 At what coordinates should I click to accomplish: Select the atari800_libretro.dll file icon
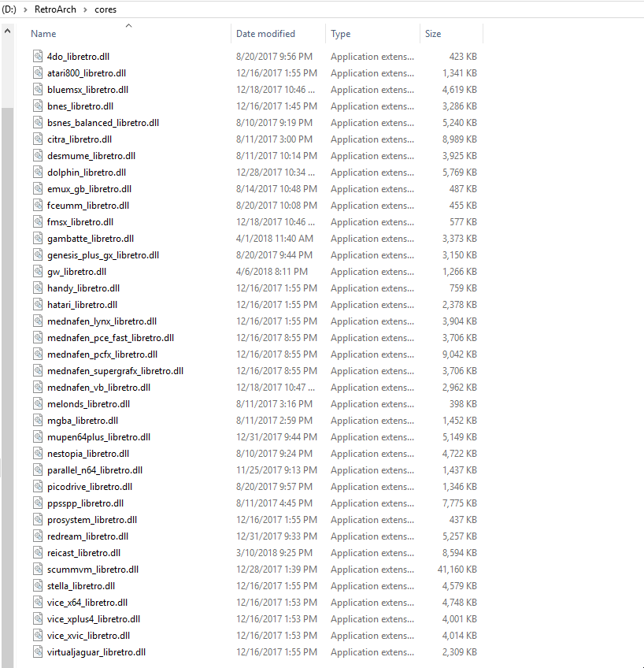point(38,72)
